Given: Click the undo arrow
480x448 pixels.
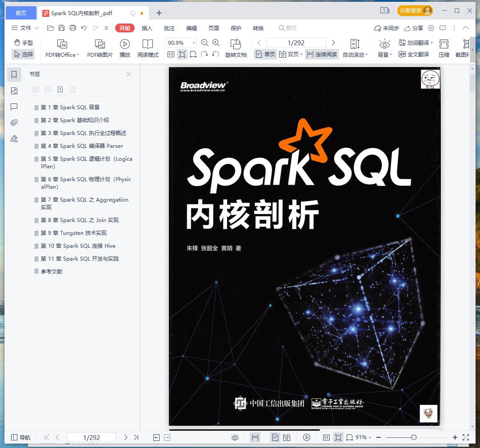Looking at the screenshot, I should pos(84,28).
